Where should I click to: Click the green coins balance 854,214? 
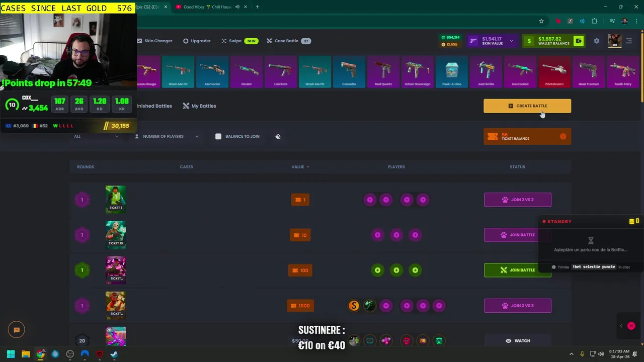[x=450, y=37]
